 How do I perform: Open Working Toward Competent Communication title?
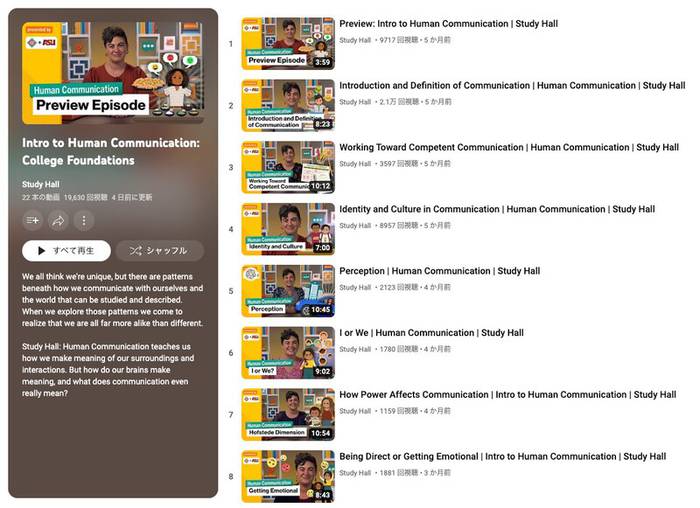click(x=509, y=147)
